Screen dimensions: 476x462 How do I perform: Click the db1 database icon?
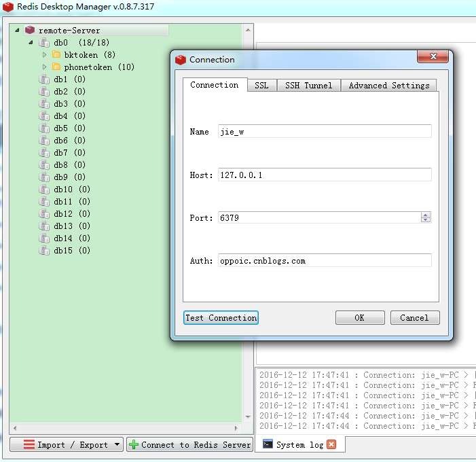click(x=44, y=79)
